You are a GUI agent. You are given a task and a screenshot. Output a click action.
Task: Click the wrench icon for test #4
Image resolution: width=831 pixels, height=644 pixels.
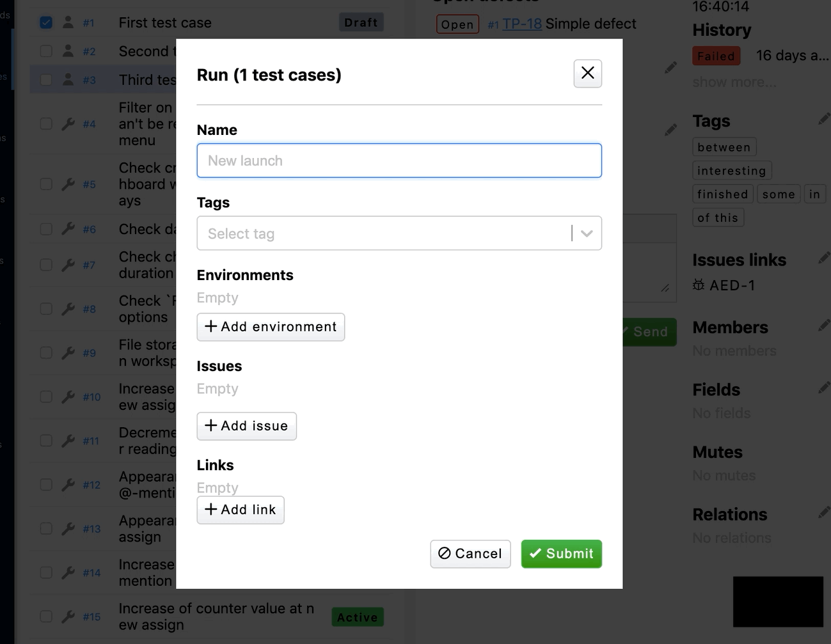pyautogui.click(x=68, y=123)
